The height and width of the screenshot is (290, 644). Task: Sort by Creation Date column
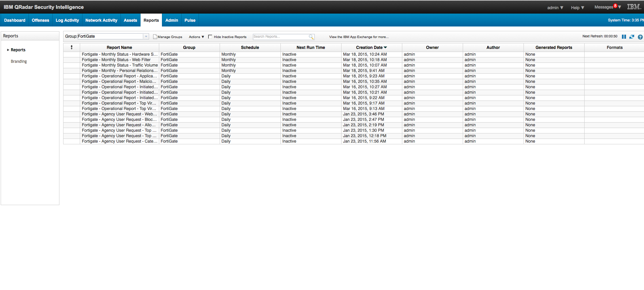pyautogui.click(x=371, y=48)
